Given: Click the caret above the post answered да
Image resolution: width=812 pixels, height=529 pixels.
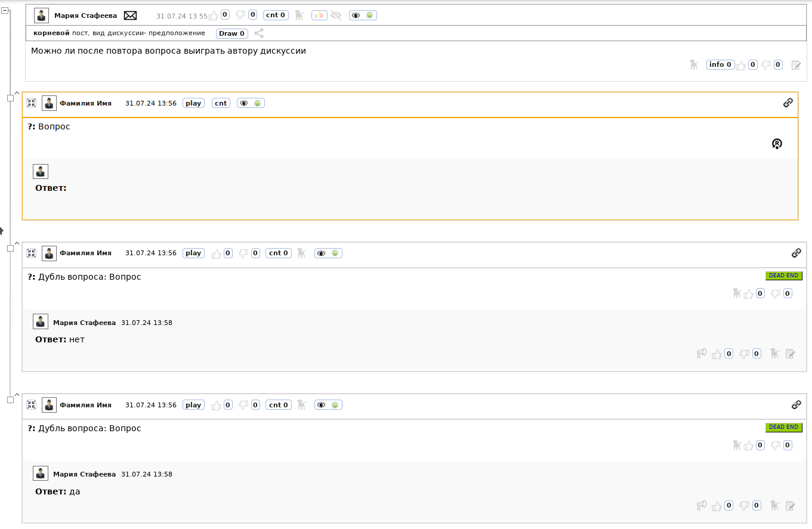Looking at the screenshot, I should click(x=17, y=394).
